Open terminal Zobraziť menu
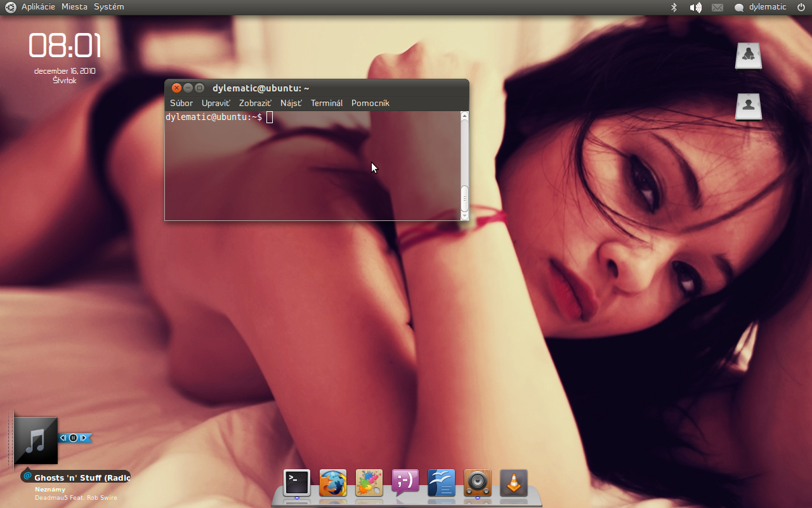 click(256, 103)
